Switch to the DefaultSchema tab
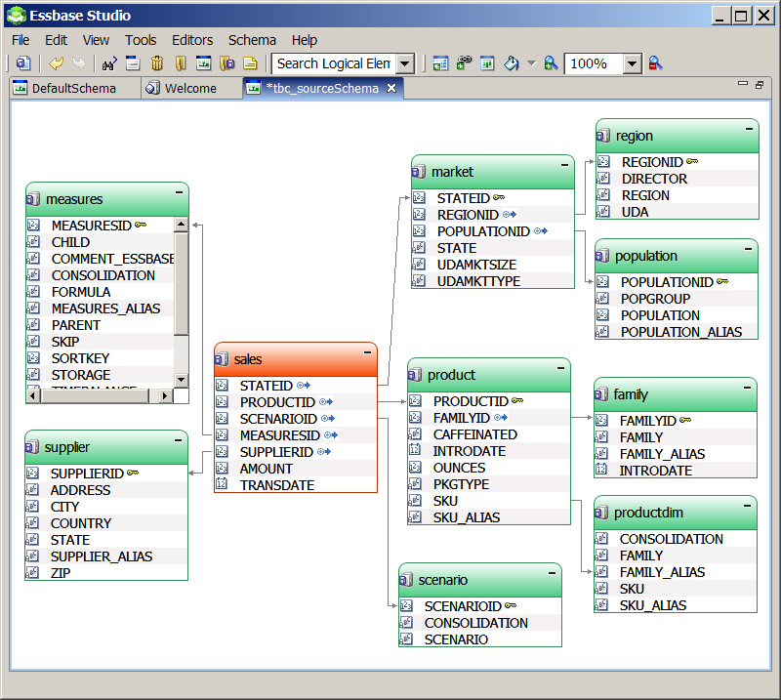The width and height of the screenshot is (781, 700). [74, 88]
